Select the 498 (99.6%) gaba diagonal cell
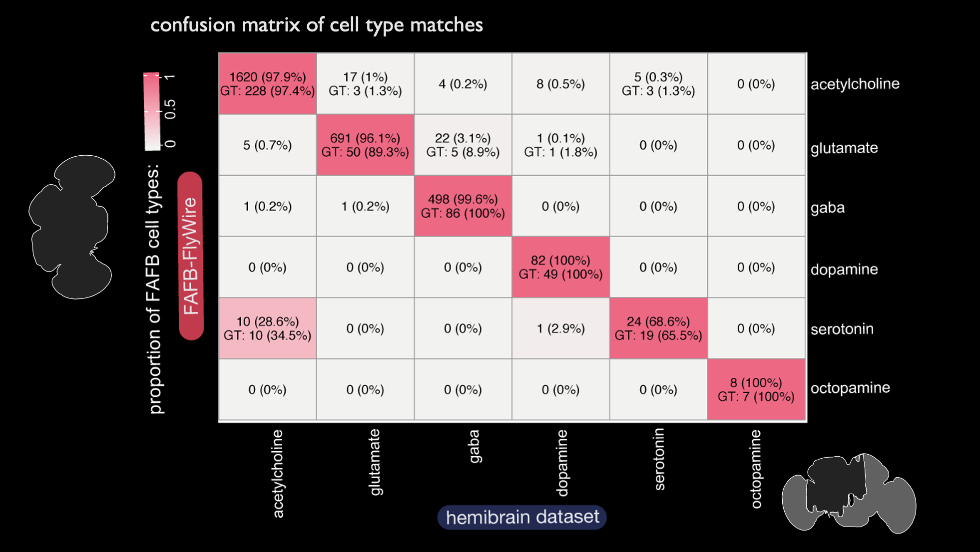The width and height of the screenshot is (980, 552). [x=463, y=206]
